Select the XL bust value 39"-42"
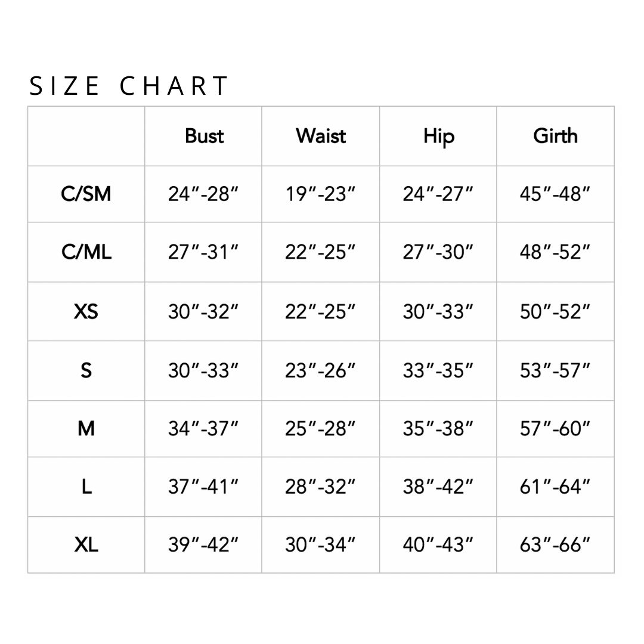This screenshot has width=644, height=644. 203,545
